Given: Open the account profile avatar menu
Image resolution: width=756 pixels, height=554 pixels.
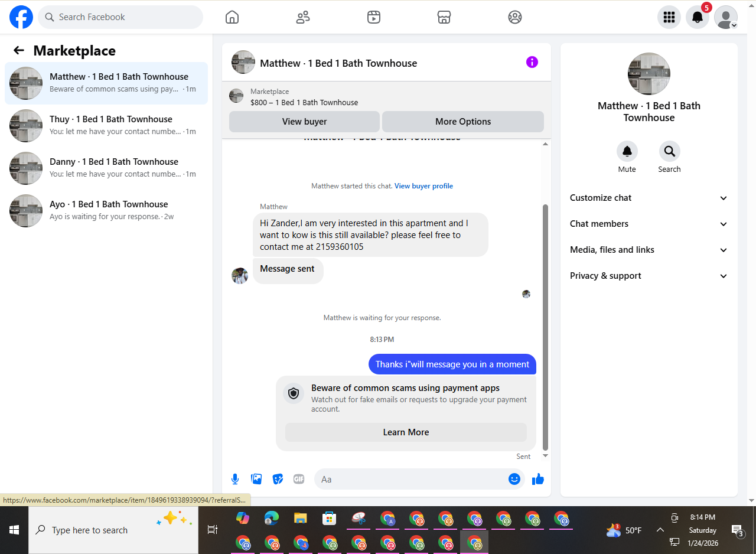Looking at the screenshot, I should coord(726,17).
